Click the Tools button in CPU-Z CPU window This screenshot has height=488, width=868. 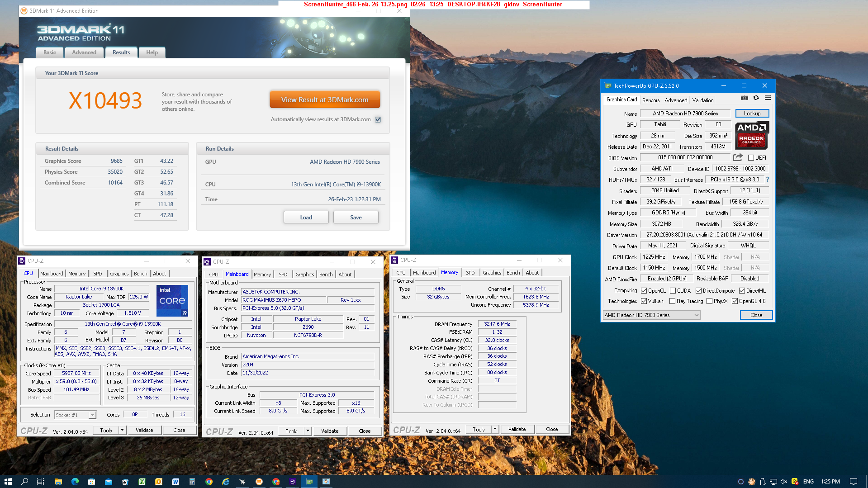pos(106,430)
